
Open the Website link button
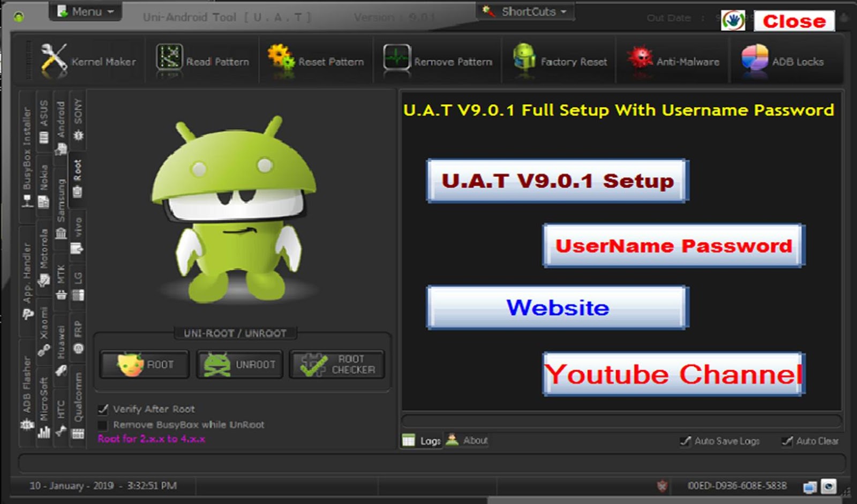pyautogui.click(x=558, y=307)
